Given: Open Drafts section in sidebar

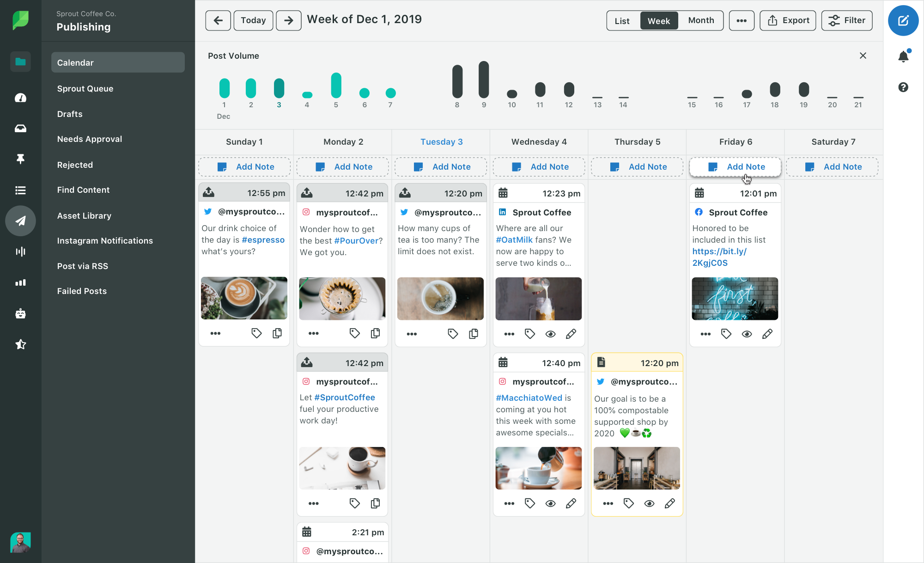Looking at the screenshot, I should tap(70, 114).
